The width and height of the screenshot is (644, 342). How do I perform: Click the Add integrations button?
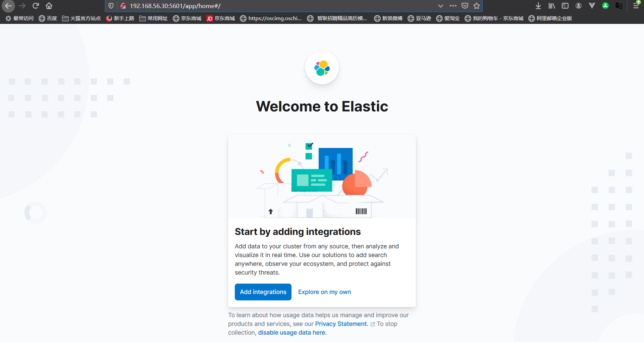(x=263, y=292)
